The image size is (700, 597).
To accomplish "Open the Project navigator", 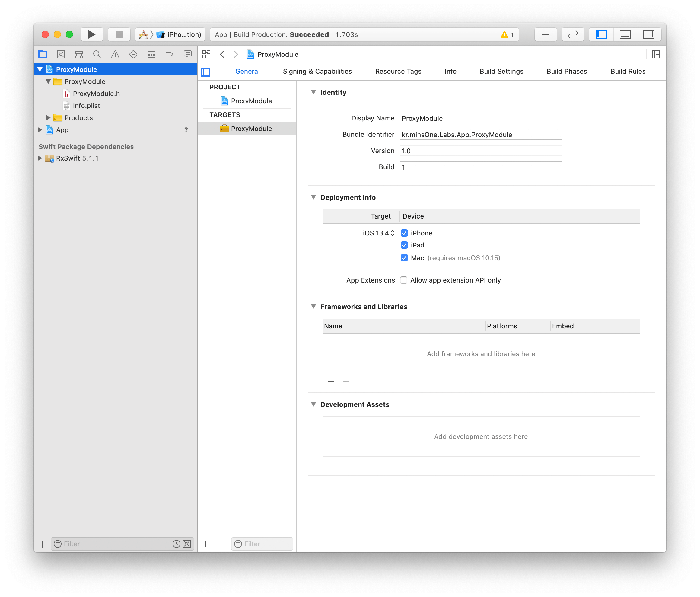I will pos(43,54).
